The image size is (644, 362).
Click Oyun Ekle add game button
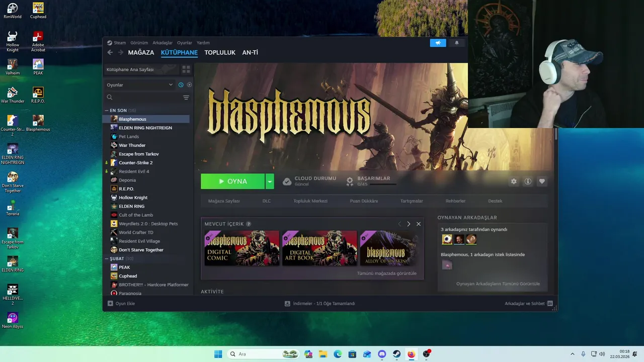coord(121,304)
